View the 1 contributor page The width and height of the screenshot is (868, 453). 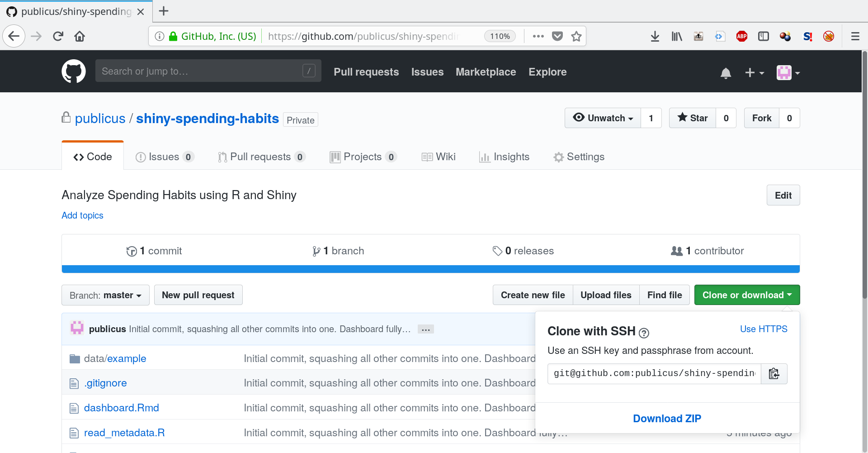pyautogui.click(x=708, y=251)
